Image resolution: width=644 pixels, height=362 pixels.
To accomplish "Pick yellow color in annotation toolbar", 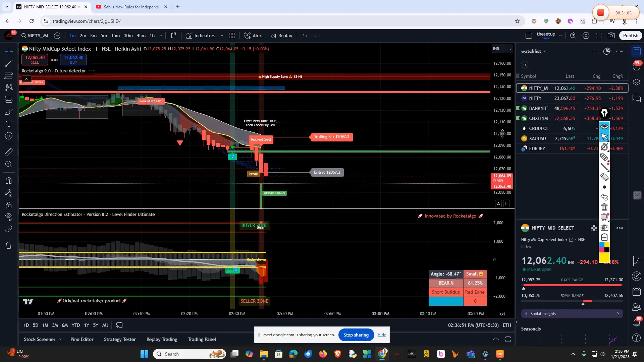I will (604, 257).
